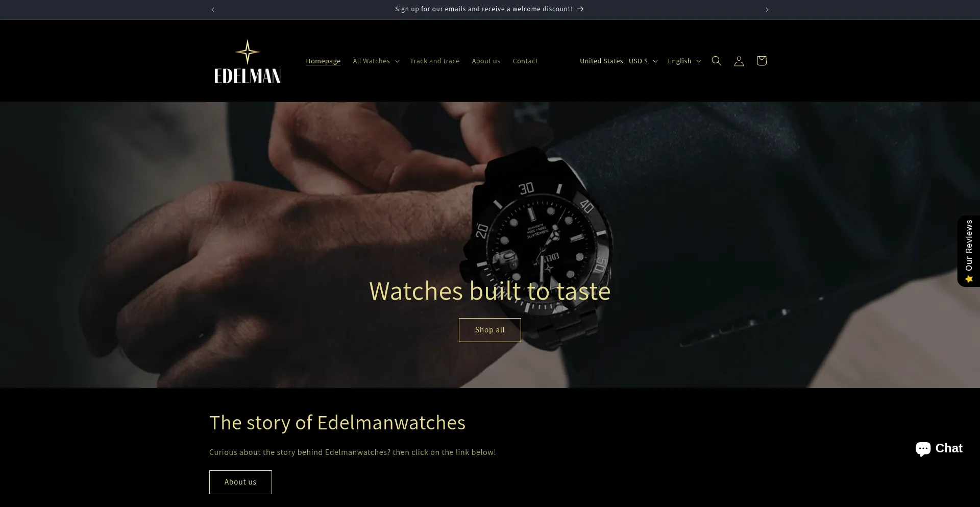Click the Shop all button

[489, 330]
